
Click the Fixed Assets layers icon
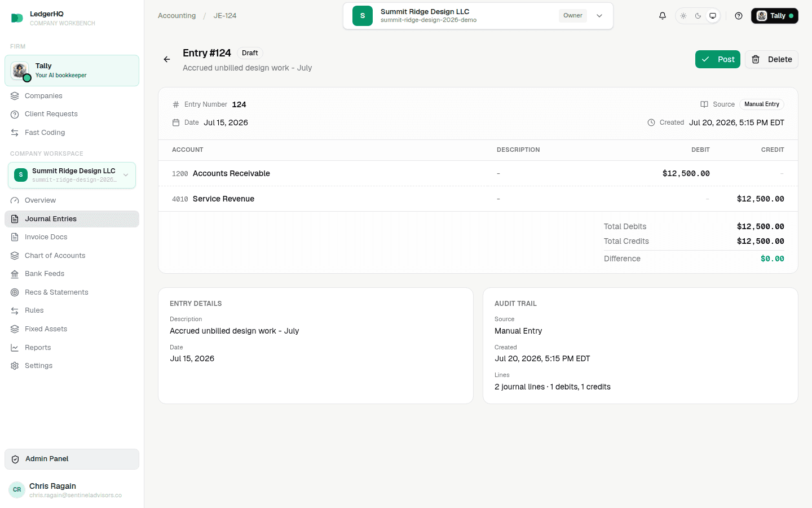15,329
